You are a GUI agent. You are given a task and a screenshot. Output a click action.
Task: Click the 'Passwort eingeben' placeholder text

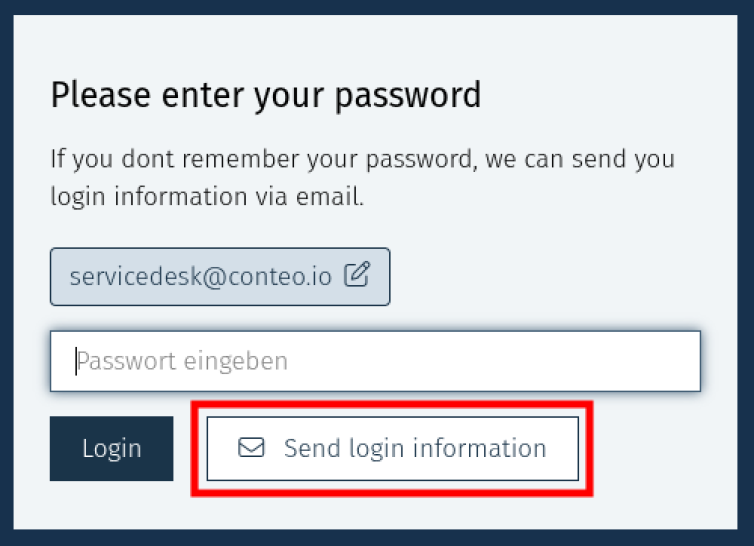click(183, 361)
